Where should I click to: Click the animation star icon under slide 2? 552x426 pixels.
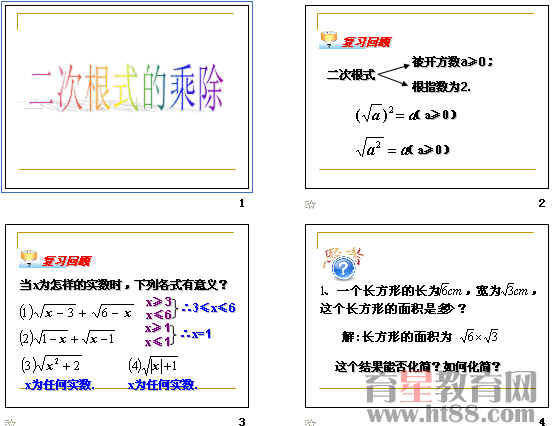pyautogui.click(x=310, y=204)
